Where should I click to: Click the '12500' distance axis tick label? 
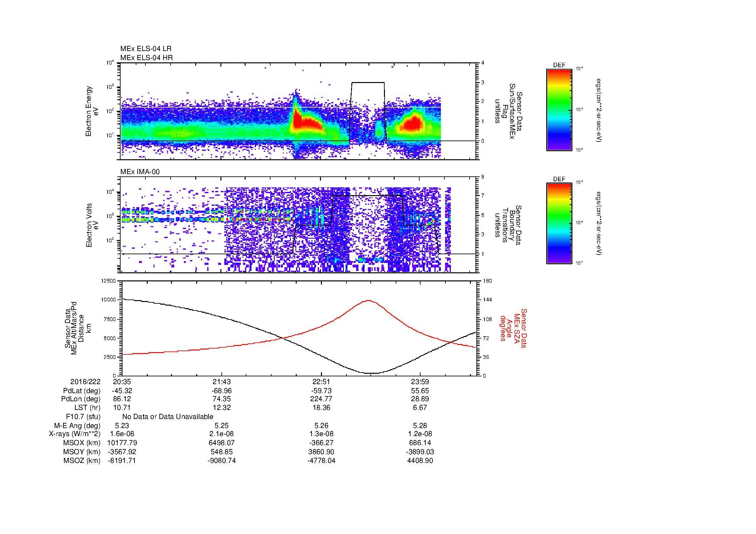click(108, 281)
